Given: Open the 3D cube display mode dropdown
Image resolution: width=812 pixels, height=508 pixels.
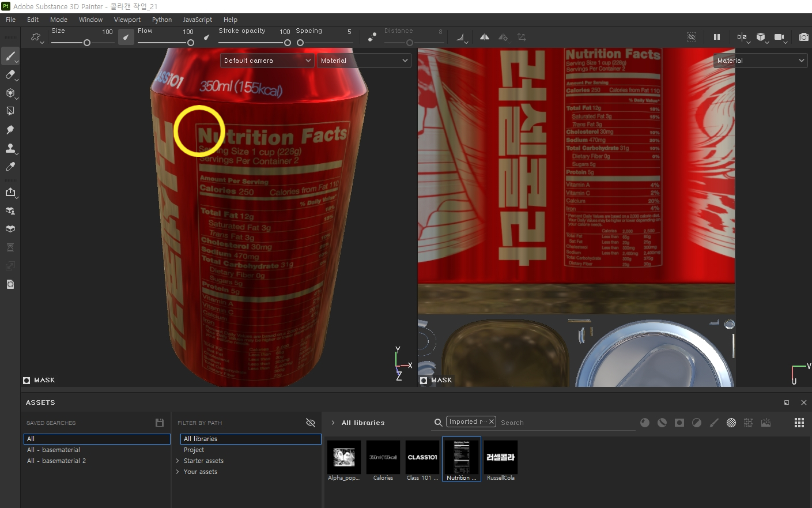Looking at the screenshot, I should [x=762, y=37].
